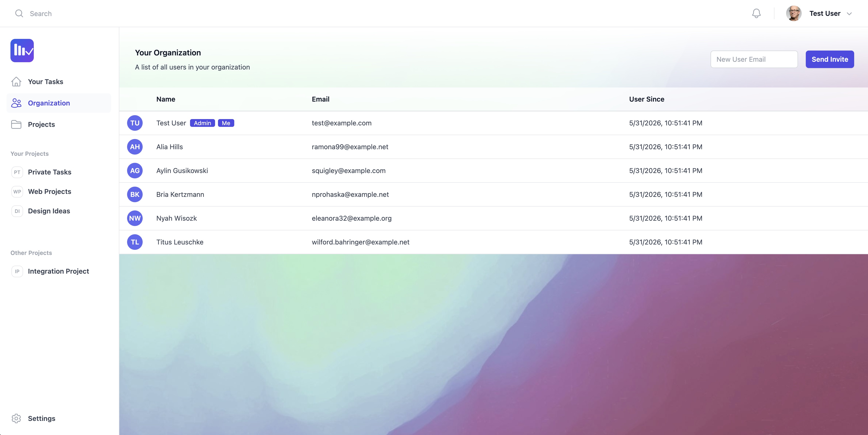
Task: Open the Projects page
Action: [59, 124]
